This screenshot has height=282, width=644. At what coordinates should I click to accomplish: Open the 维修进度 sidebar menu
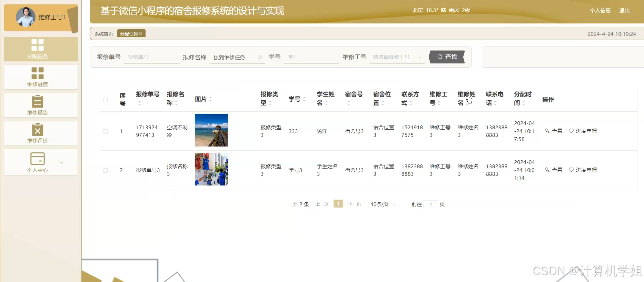coord(41,77)
